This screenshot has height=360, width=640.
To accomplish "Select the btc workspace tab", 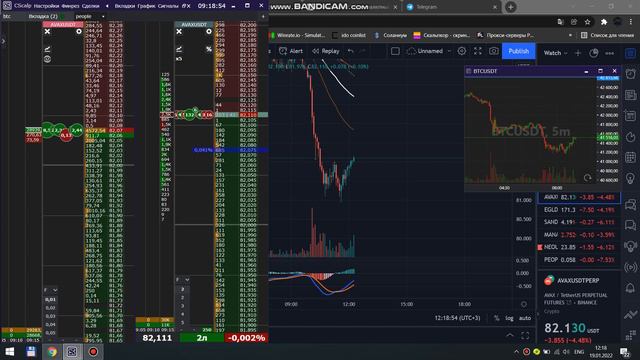I will 7,16.
